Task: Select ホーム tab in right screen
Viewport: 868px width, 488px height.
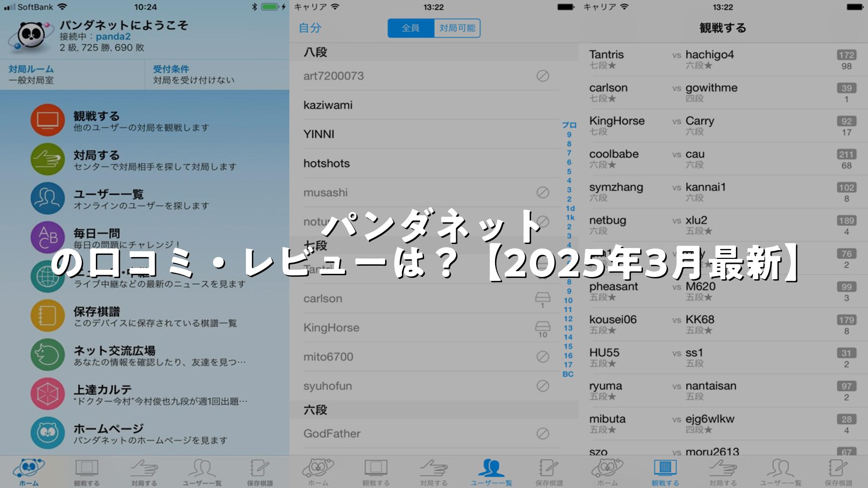Action: pyautogui.click(x=608, y=472)
